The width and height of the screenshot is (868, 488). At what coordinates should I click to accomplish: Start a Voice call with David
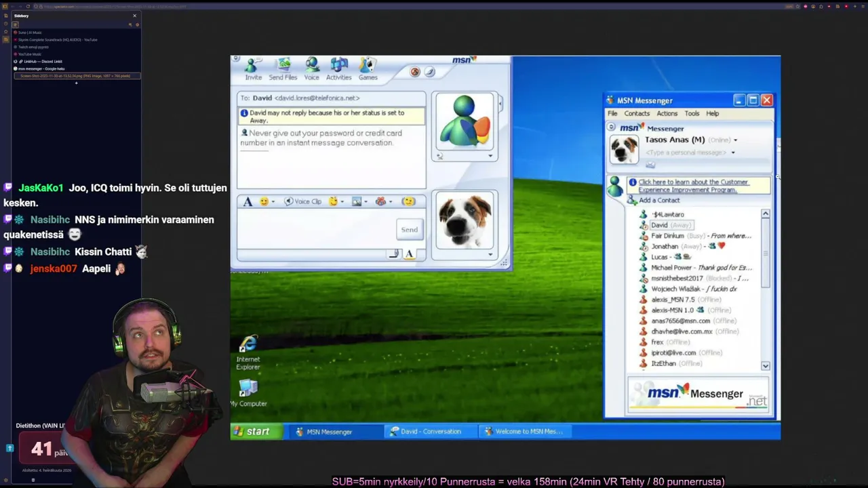[312, 69]
